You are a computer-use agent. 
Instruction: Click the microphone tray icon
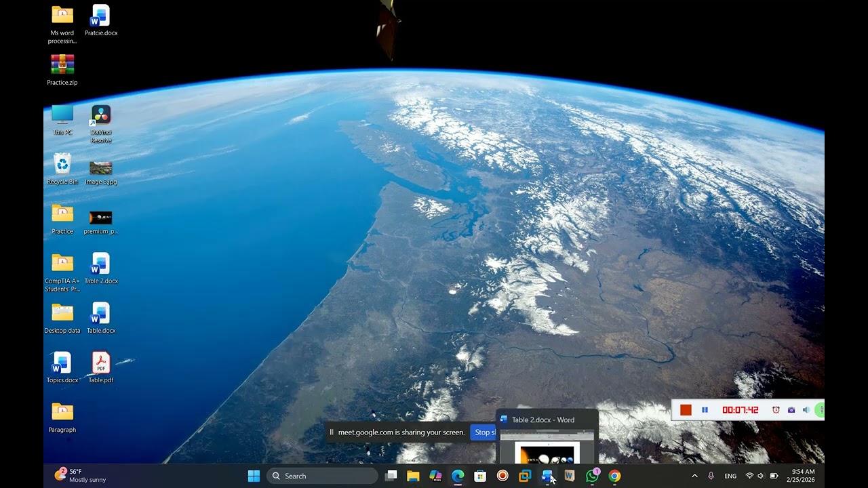pyautogui.click(x=711, y=476)
